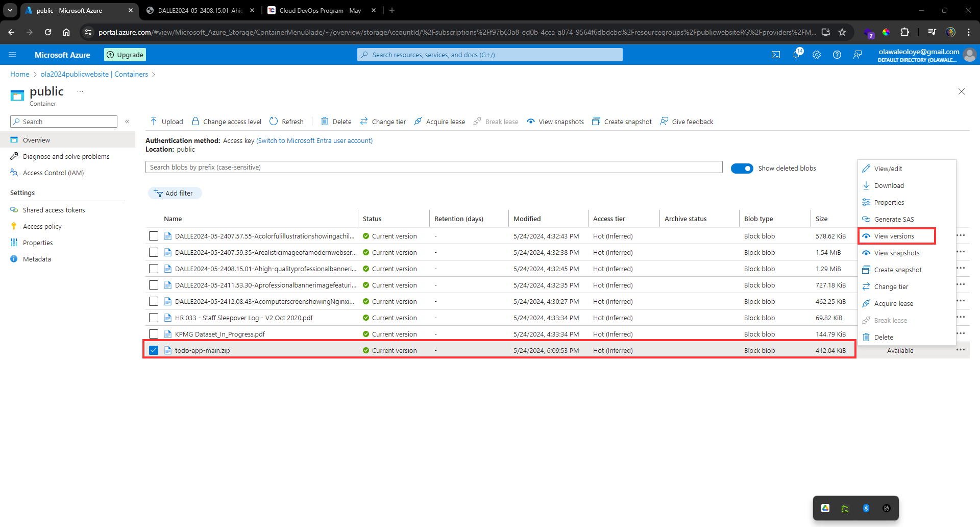
Task: Select View versions from context menu
Action: [894, 236]
